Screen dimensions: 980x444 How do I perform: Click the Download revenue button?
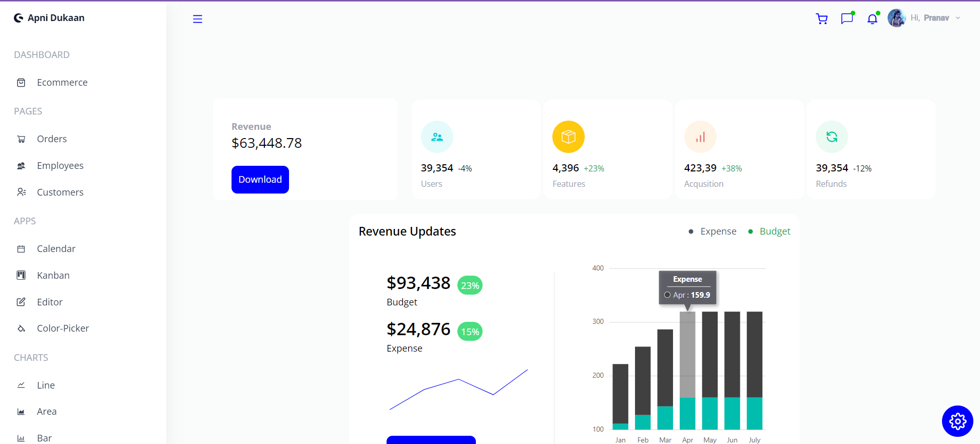tap(260, 180)
